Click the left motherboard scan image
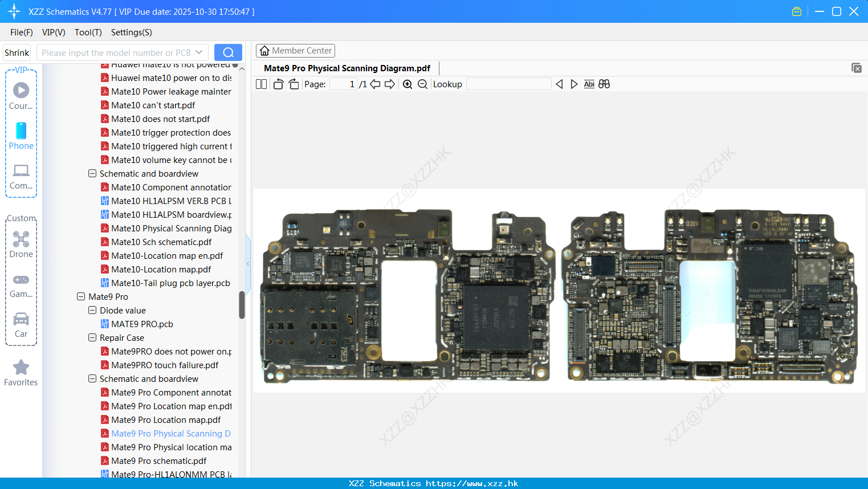 407,296
